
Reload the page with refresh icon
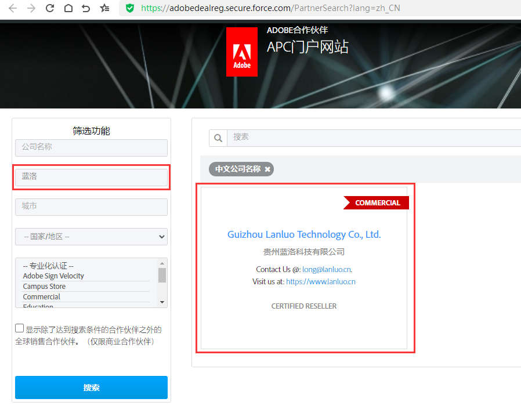50,8
